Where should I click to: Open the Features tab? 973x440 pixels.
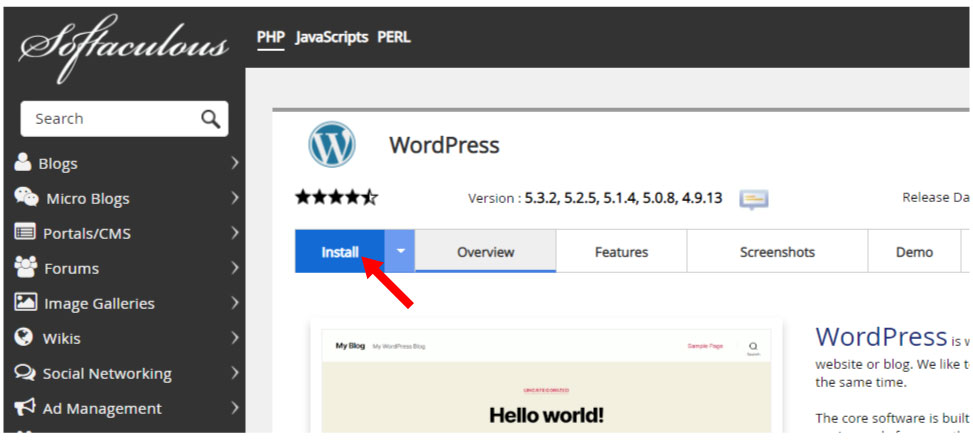pyautogui.click(x=621, y=251)
